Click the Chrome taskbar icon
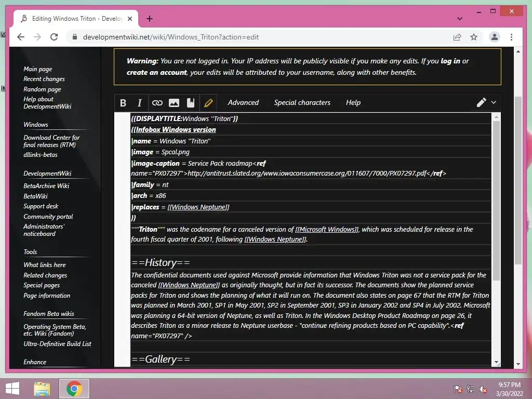This screenshot has height=399, width=532. pyautogui.click(x=74, y=389)
